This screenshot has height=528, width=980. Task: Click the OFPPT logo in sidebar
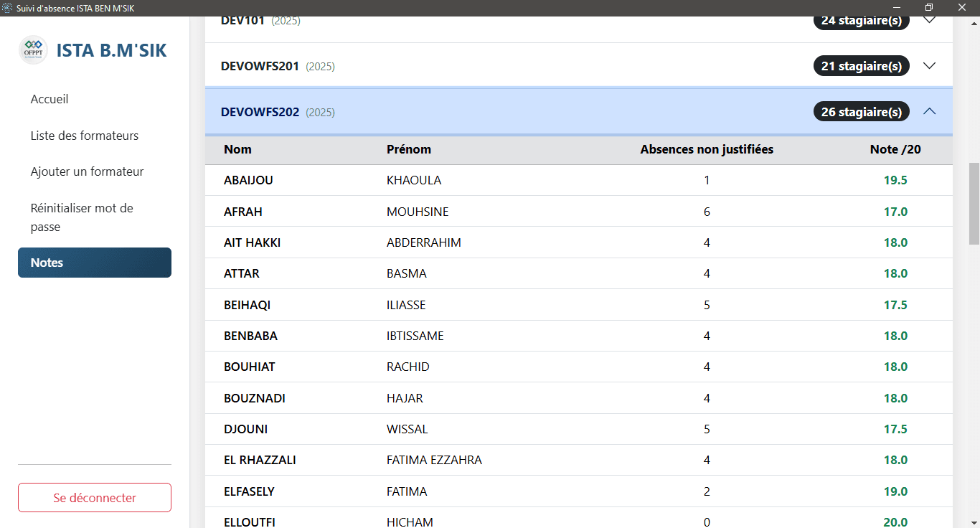coord(33,50)
